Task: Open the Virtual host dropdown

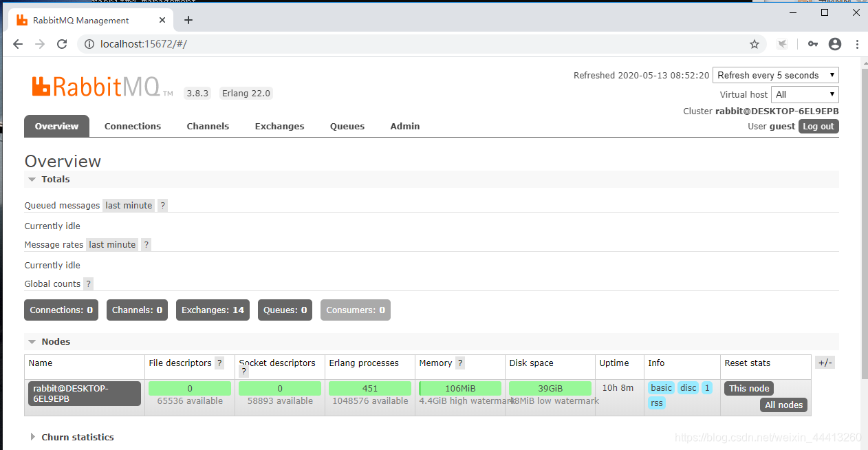Action: (x=805, y=94)
